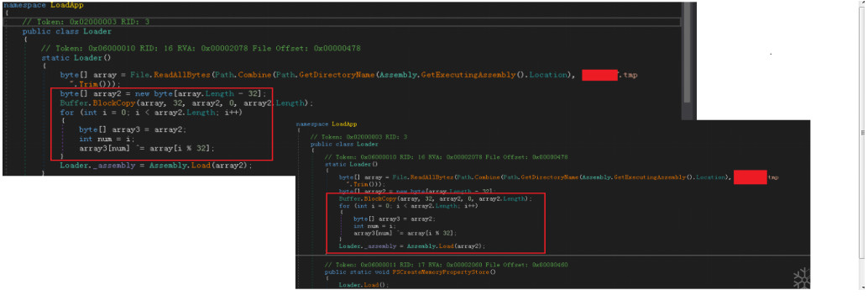This screenshot has width=868, height=306.
Task: Click the 0x06000011 token comment in lower-right code
Action: tap(447, 265)
